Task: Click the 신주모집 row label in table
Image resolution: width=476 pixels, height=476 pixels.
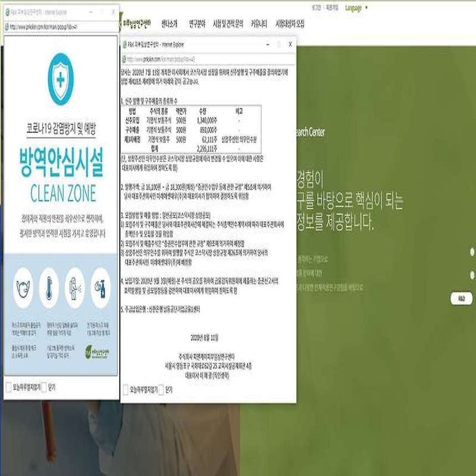Action: point(132,121)
